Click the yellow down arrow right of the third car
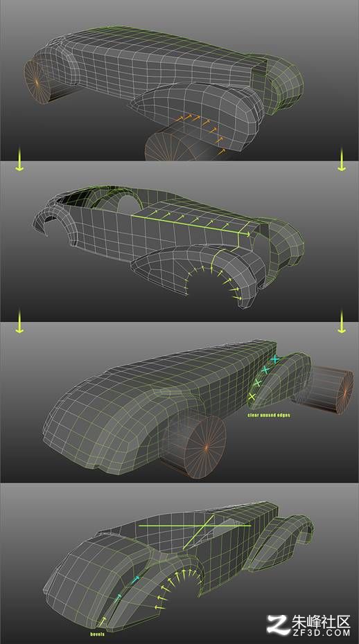 pyautogui.click(x=341, y=321)
